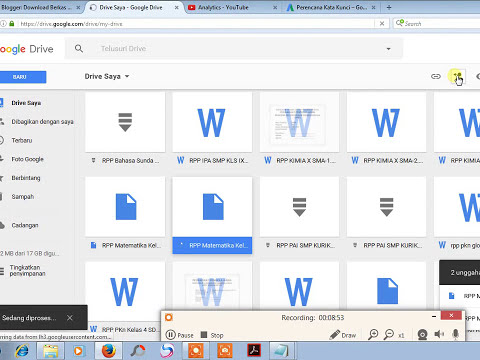The image size is (480, 360).
Task: Click the orange recorder logo icon
Action: [x=169, y=317]
